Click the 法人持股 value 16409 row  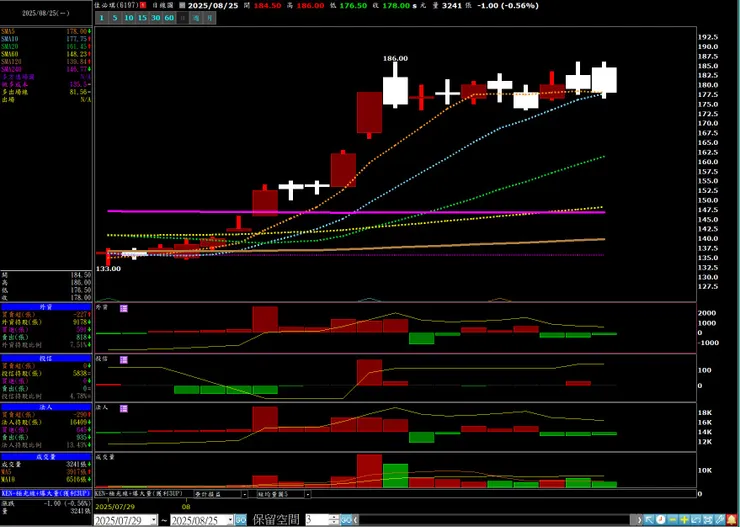click(x=46, y=422)
